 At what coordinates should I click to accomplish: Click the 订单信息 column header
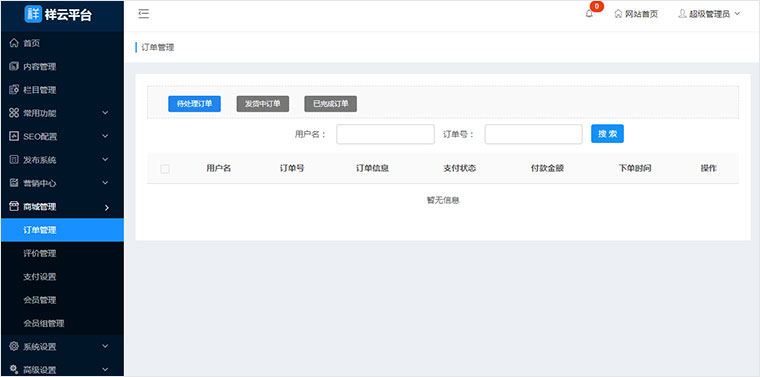click(372, 169)
